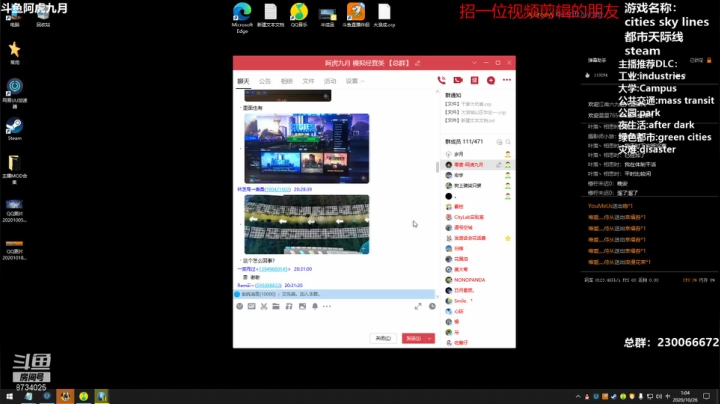This screenshot has height=404, width=720.
Task: Open the aerial road arrows screenshot image
Action: (x=307, y=224)
